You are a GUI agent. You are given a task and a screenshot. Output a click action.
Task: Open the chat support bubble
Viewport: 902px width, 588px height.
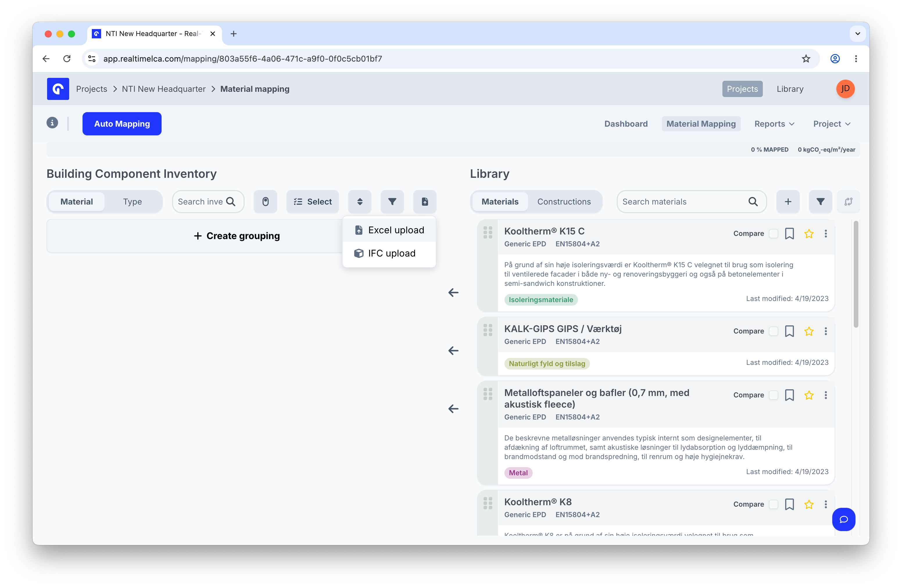point(844,519)
